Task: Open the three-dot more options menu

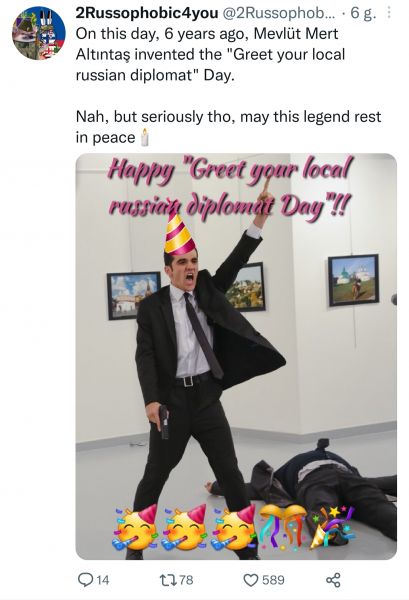Action: point(389,13)
